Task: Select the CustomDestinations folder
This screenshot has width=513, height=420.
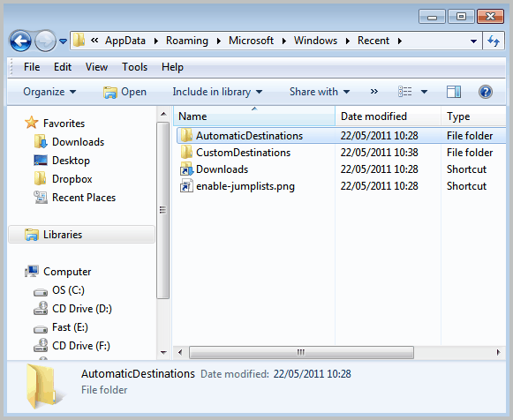Action: tap(243, 153)
